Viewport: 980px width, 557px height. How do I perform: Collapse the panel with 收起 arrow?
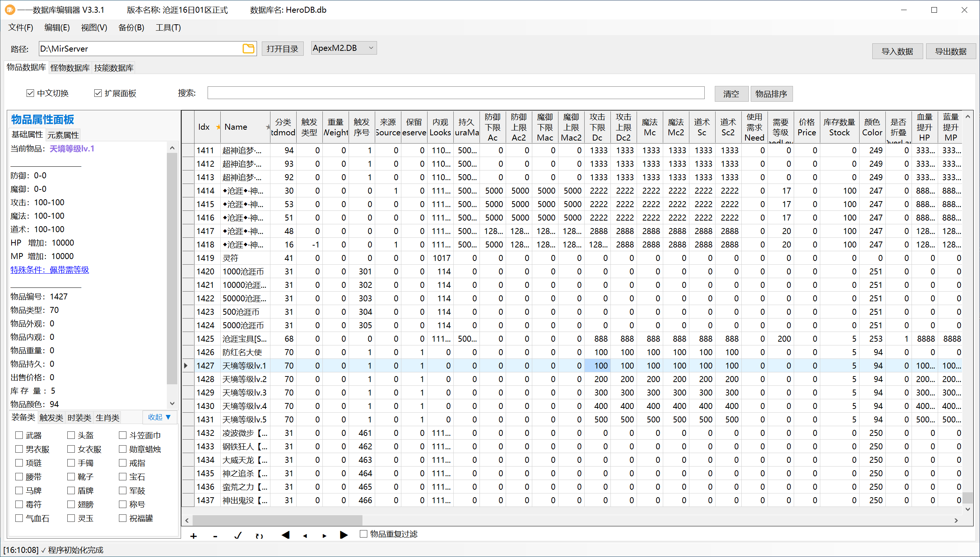tap(159, 417)
